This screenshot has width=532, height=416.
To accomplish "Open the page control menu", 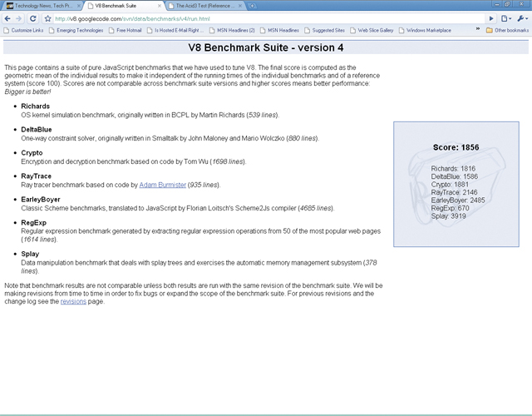I will tap(506, 18).
